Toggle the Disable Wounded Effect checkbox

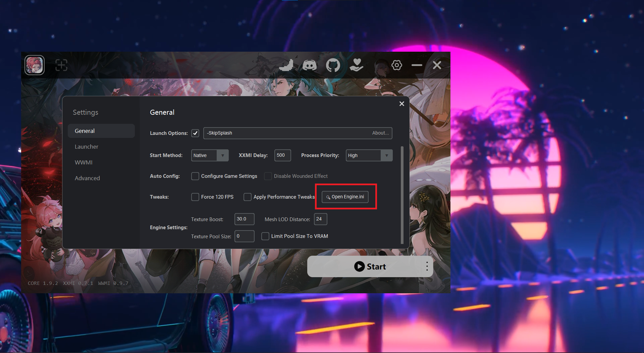coord(268,176)
